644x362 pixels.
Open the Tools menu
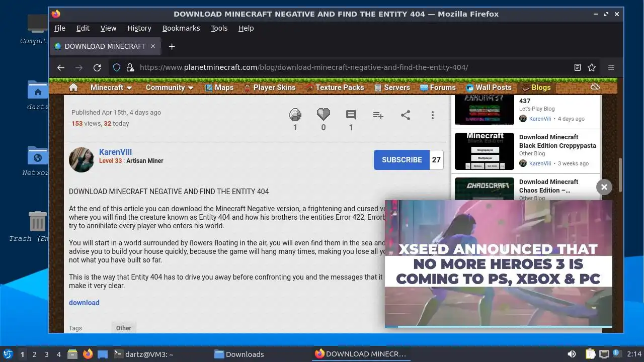[219, 28]
